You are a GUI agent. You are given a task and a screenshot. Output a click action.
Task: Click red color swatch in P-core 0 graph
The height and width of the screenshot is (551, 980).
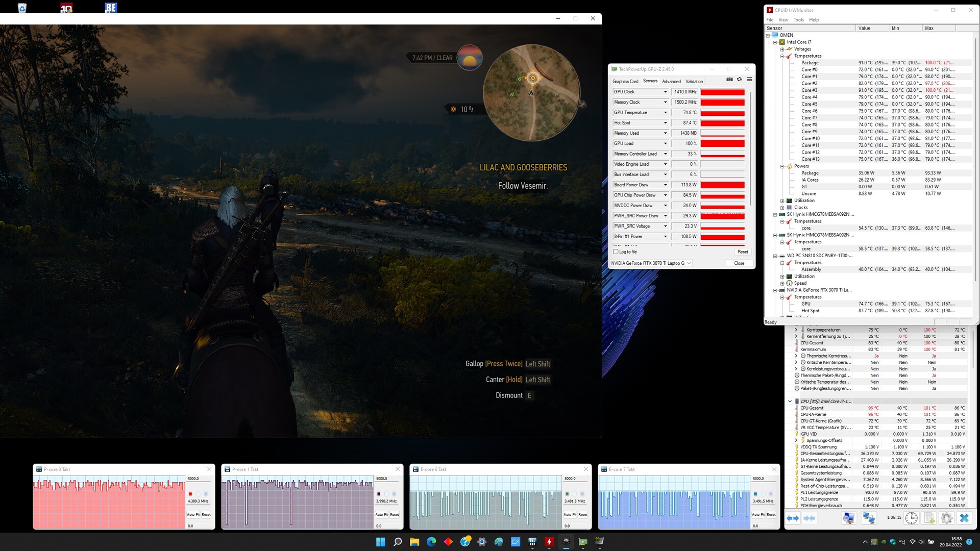click(190, 494)
